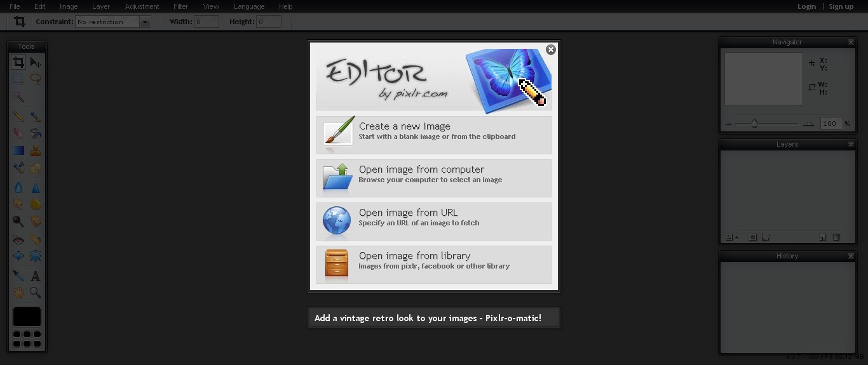The image size is (868, 365).
Task: Create new layer in Layers panel
Action: point(823,237)
